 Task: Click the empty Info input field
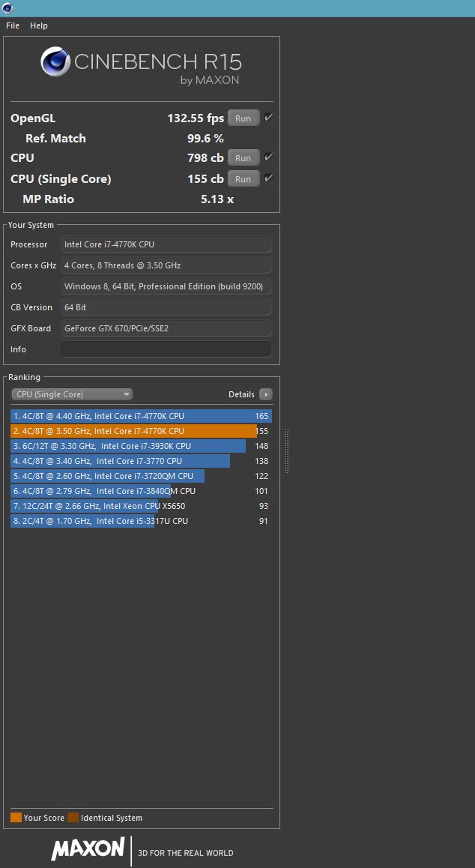click(166, 349)
